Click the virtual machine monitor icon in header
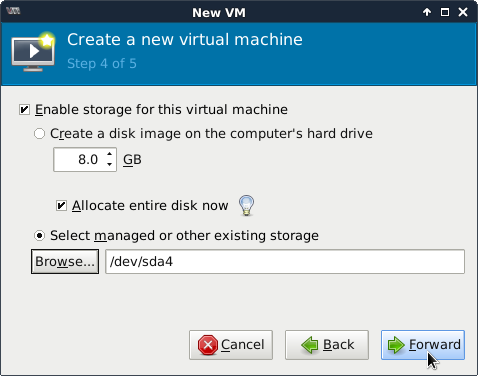This screenshot has height=376, width=478. (x=33, y=52)
